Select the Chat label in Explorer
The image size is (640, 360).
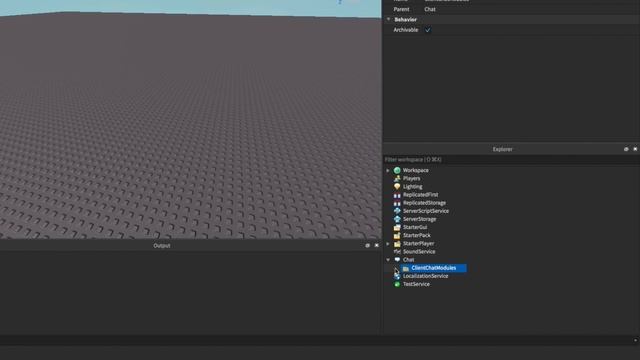tap(409, 260)
